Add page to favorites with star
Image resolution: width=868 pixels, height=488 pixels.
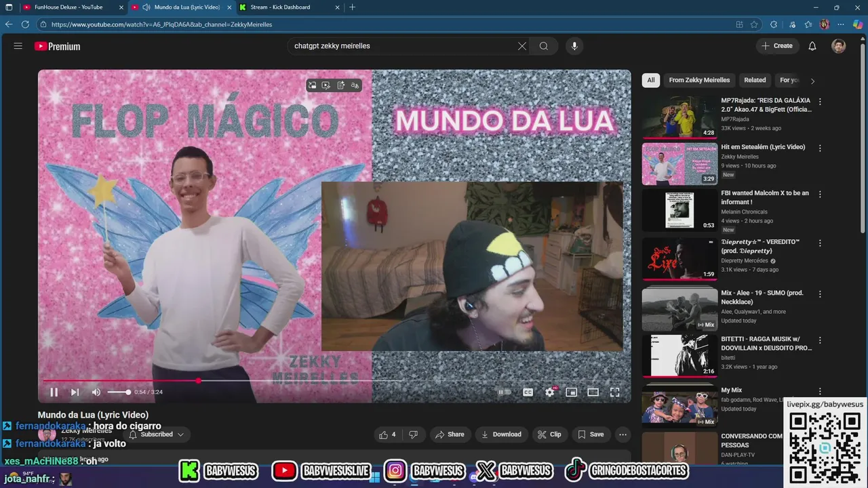click(754, 24)
